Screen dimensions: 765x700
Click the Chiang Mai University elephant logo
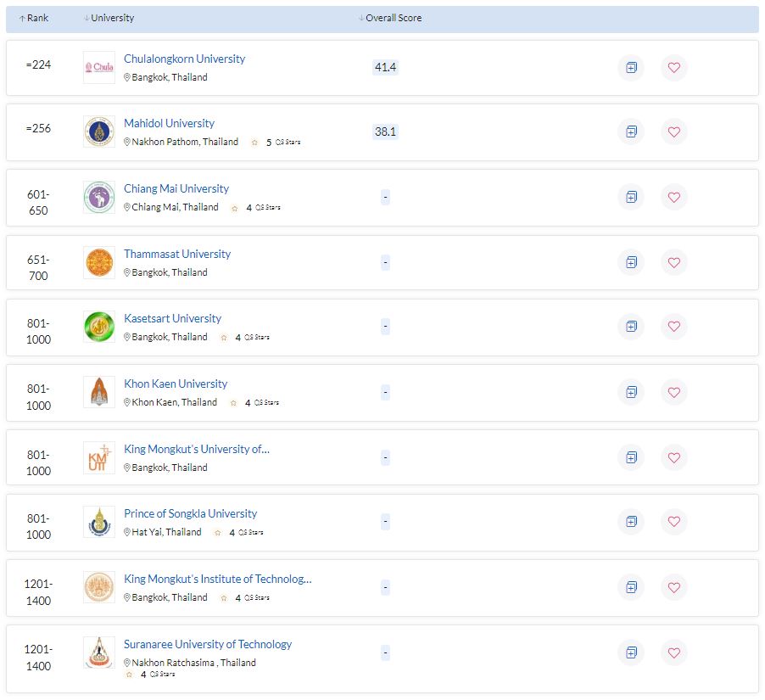(x=99, y=197)
